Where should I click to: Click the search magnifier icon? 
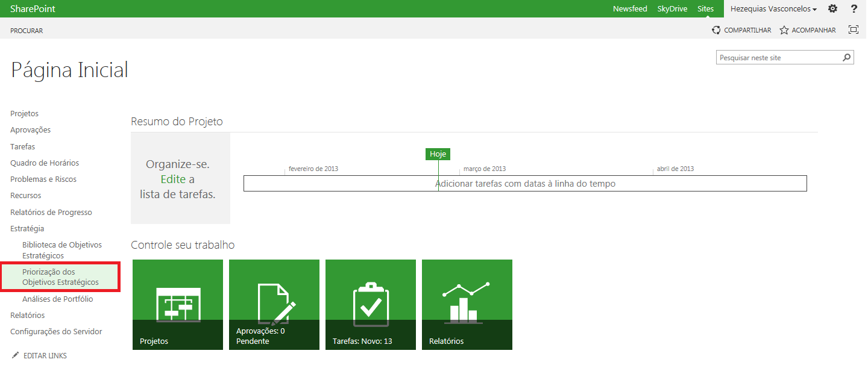click(847, 58)
